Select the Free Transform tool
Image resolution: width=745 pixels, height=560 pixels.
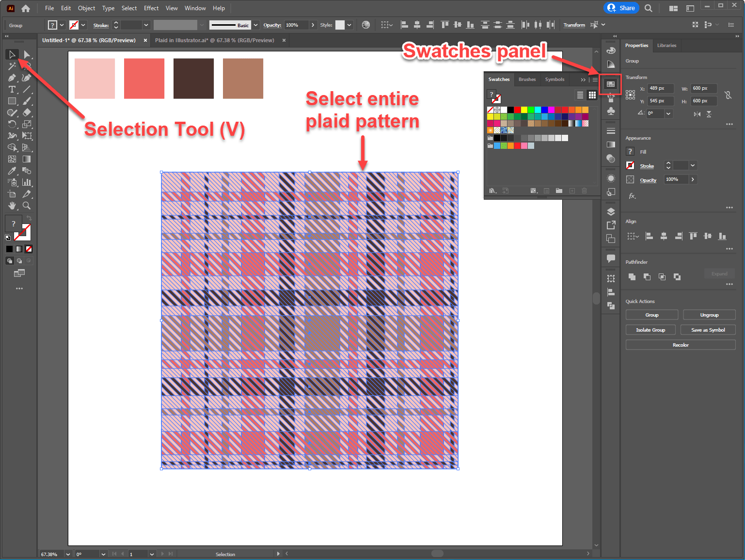tap(27, 136)
